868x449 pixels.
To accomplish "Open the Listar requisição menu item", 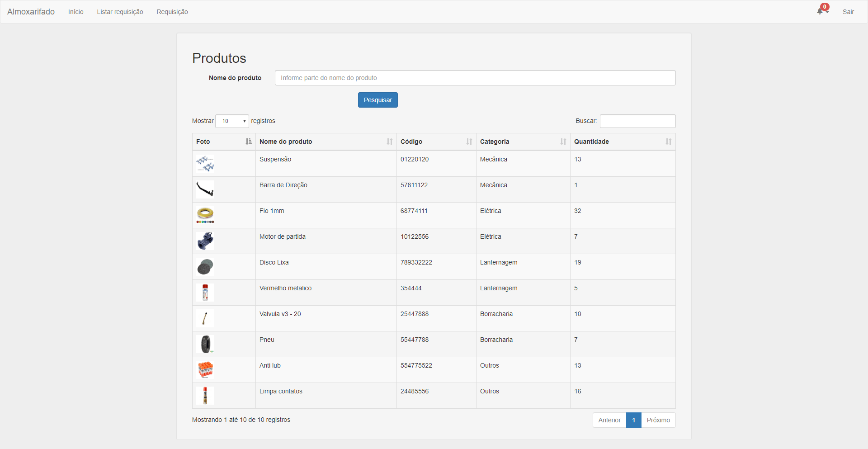I will tap(120, 12).
